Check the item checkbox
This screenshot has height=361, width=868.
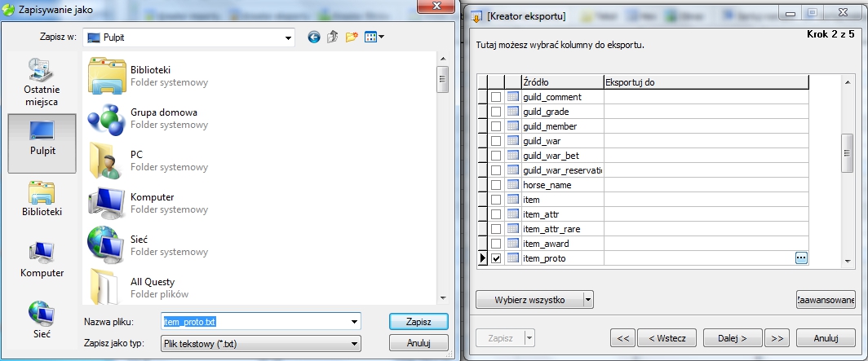point(496,200)
